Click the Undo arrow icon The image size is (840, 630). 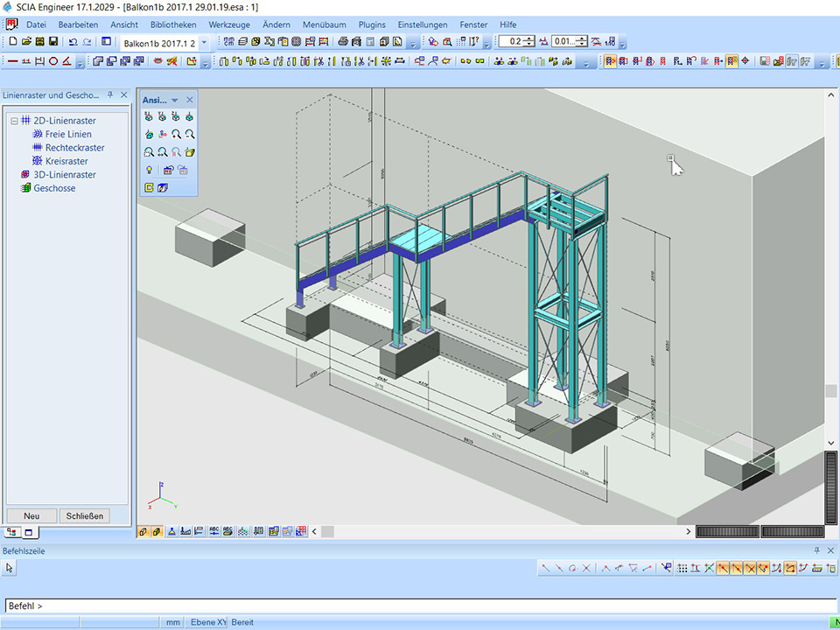tap(73, 41)
